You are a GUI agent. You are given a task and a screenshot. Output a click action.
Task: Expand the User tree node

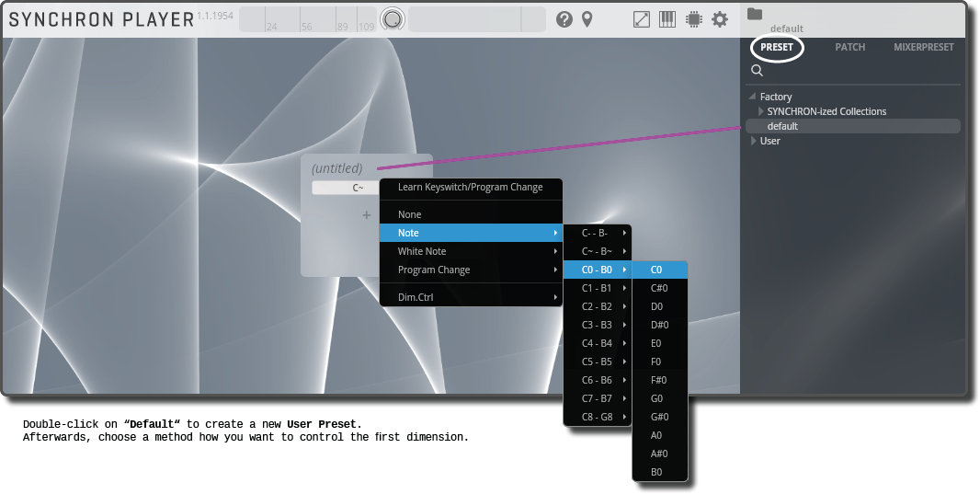(753, 141)
